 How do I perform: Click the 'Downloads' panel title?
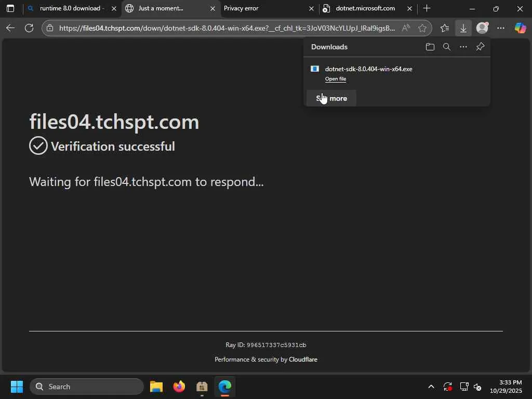(x=329, y=47)
